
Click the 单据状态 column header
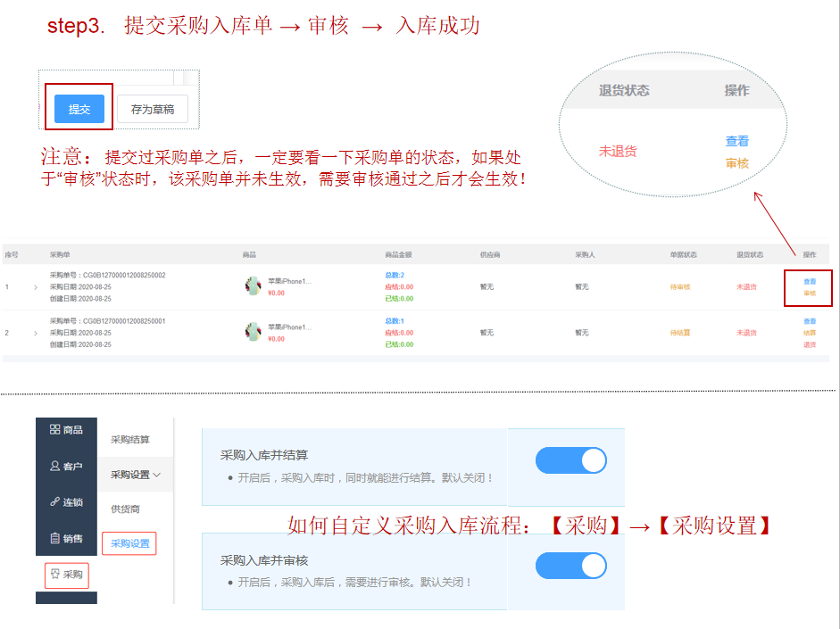[x=683, y=255]
